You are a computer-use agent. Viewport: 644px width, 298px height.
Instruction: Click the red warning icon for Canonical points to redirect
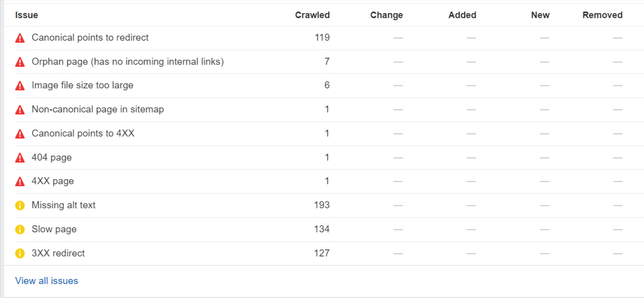pos(20,38)
